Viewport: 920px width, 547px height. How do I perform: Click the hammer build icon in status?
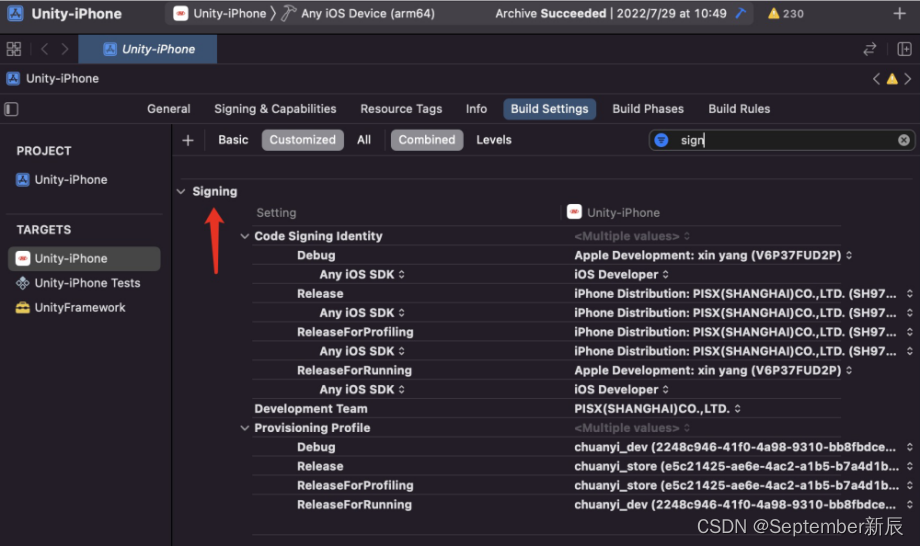[741, 13]
